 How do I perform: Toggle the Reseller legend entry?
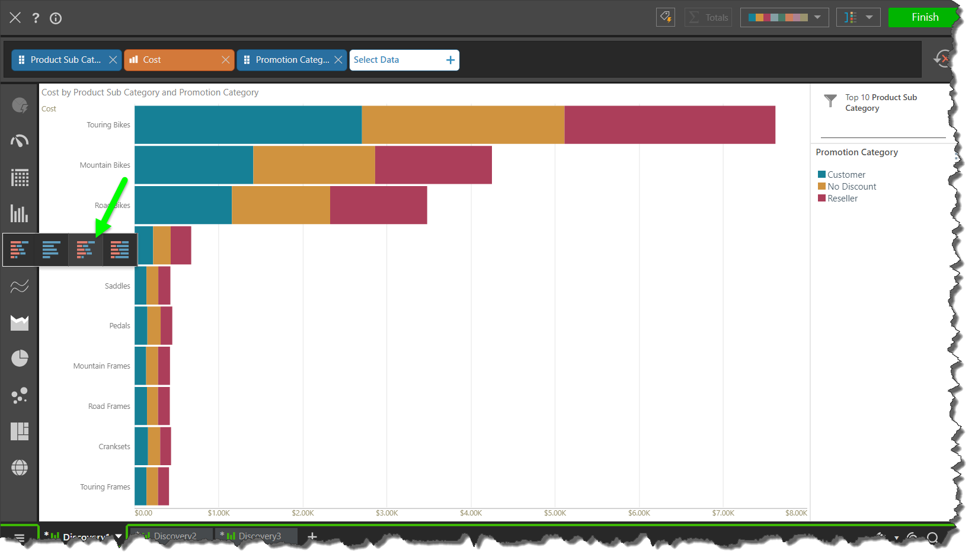(x=842, y=199)
